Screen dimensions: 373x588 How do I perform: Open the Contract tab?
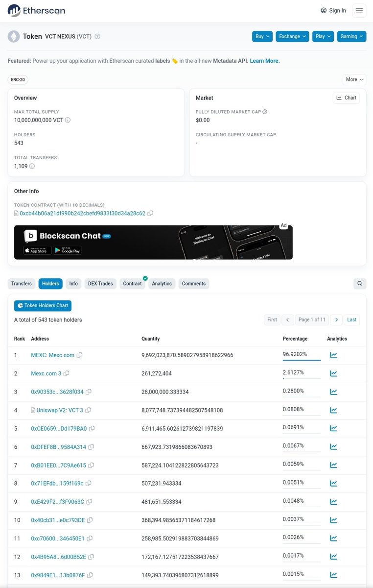[132, 284]
